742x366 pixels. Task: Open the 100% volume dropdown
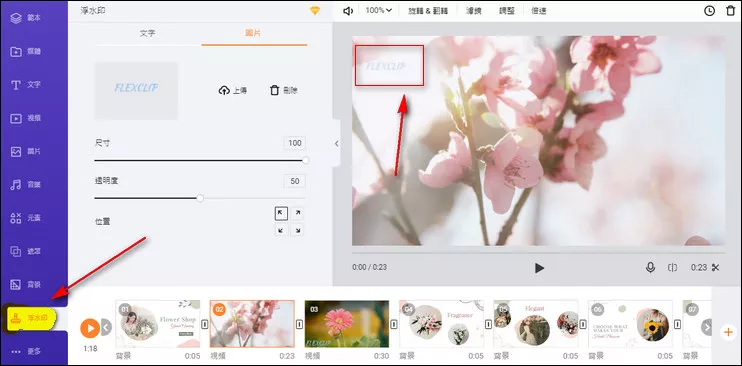379,10
